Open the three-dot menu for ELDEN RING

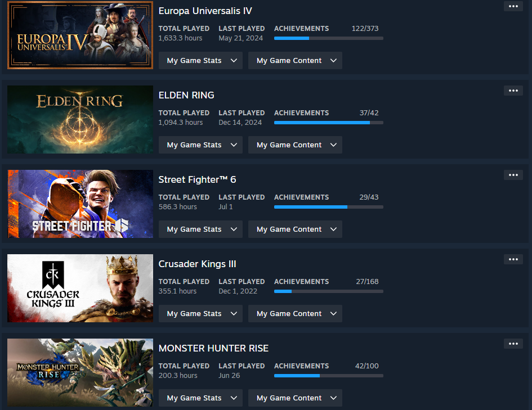click(x=513, y=91)
